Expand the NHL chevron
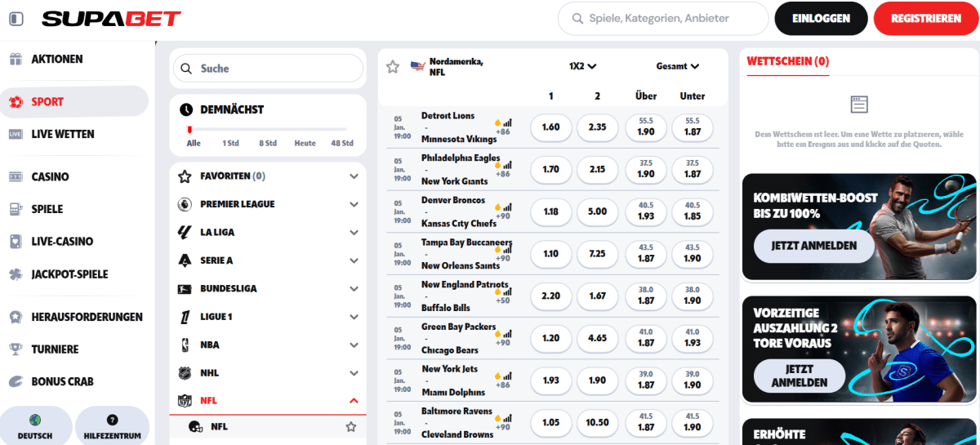This screenshot has height=445, width=980. [x=354, y=373]
